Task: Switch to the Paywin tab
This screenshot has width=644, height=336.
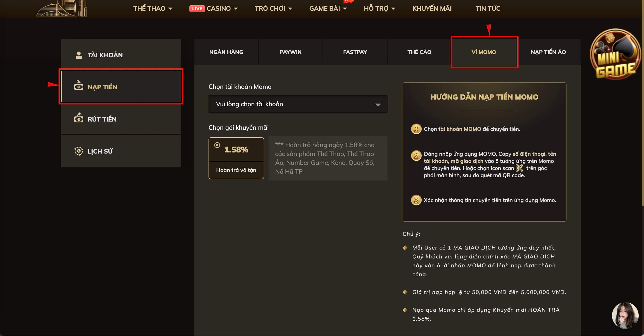Action: pos(290,52)
